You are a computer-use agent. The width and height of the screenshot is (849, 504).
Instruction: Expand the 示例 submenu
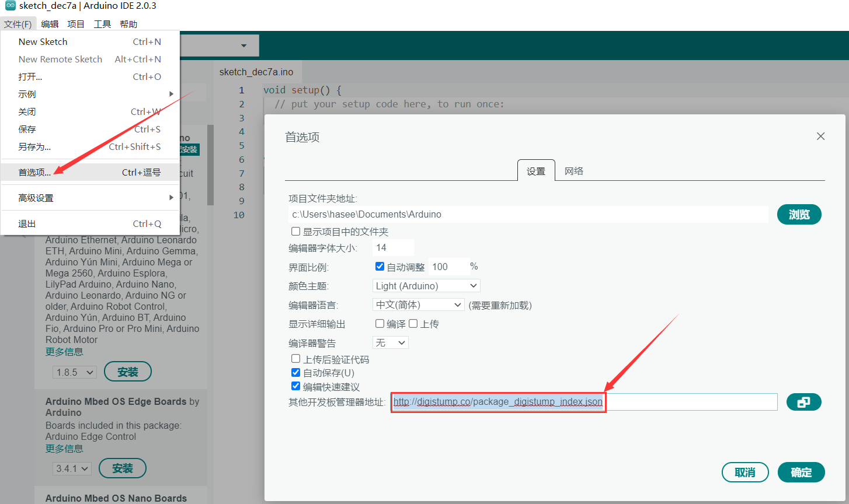[x=90, y=94]
